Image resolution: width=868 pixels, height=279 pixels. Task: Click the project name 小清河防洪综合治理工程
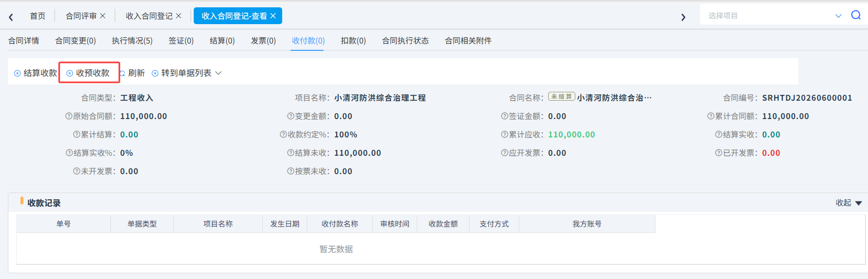tap(380, 98)
